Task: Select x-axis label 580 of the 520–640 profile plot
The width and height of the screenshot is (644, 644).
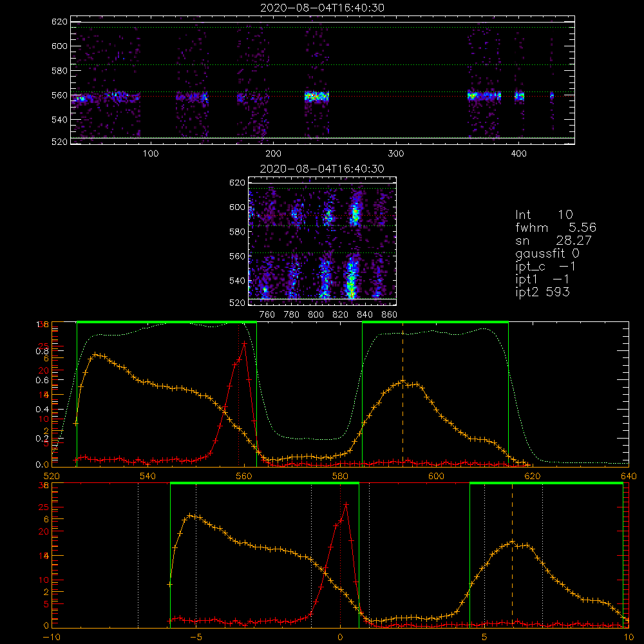Action: (340, 476)
